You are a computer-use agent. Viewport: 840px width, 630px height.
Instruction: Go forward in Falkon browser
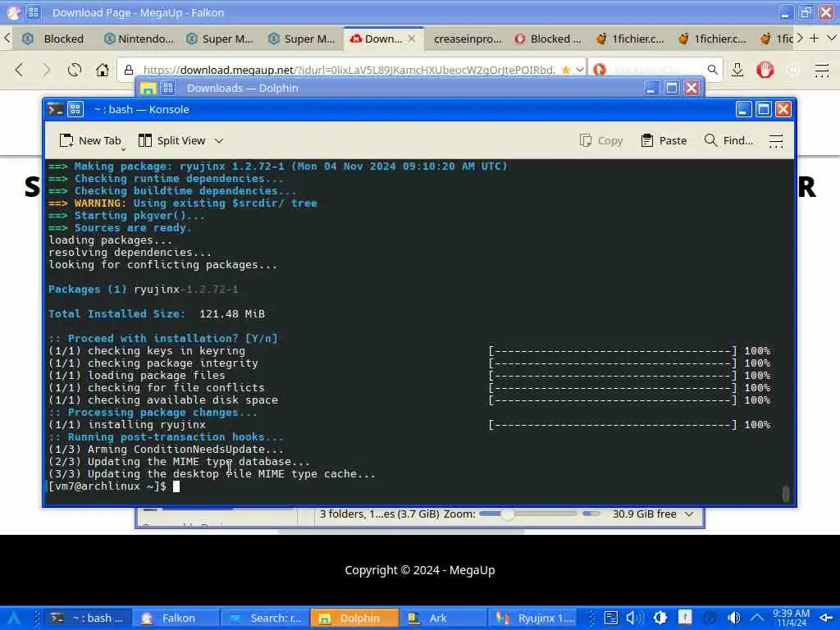[47, 70]
